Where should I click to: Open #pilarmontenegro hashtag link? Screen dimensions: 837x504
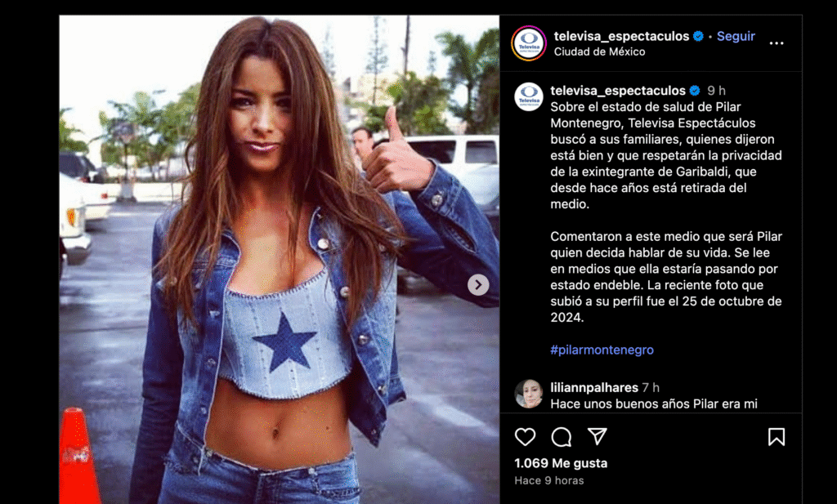coord(602,350)
